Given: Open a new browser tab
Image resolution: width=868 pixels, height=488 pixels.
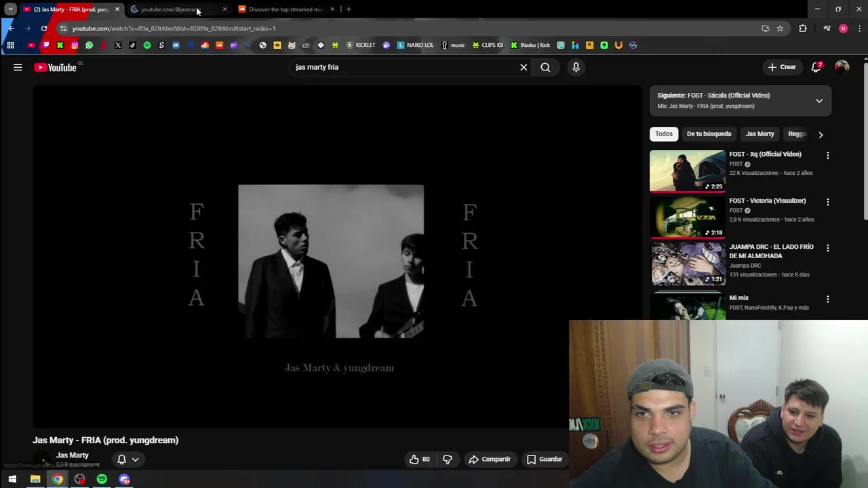Looking at the screenshot, I should tap(349, 9).
